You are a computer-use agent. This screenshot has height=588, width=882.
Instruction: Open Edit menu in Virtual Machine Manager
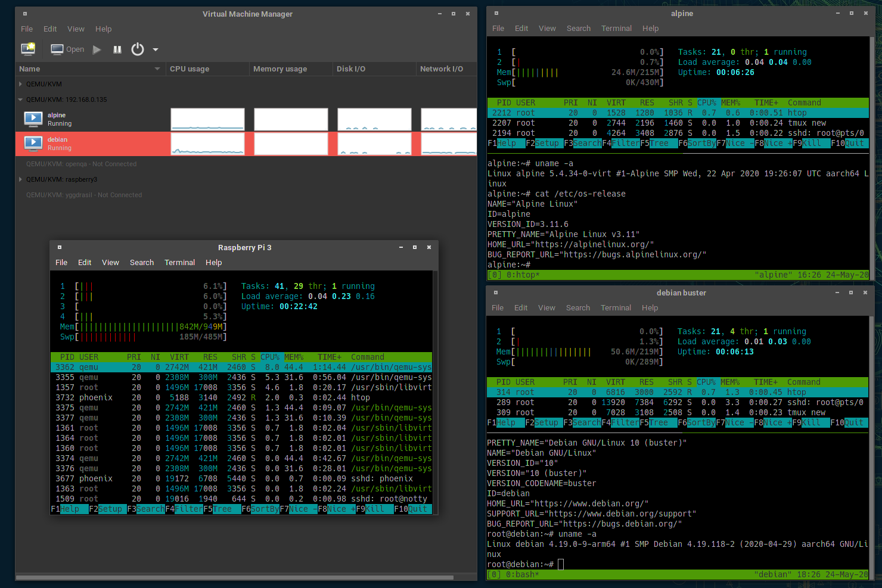tap(50, 29)
